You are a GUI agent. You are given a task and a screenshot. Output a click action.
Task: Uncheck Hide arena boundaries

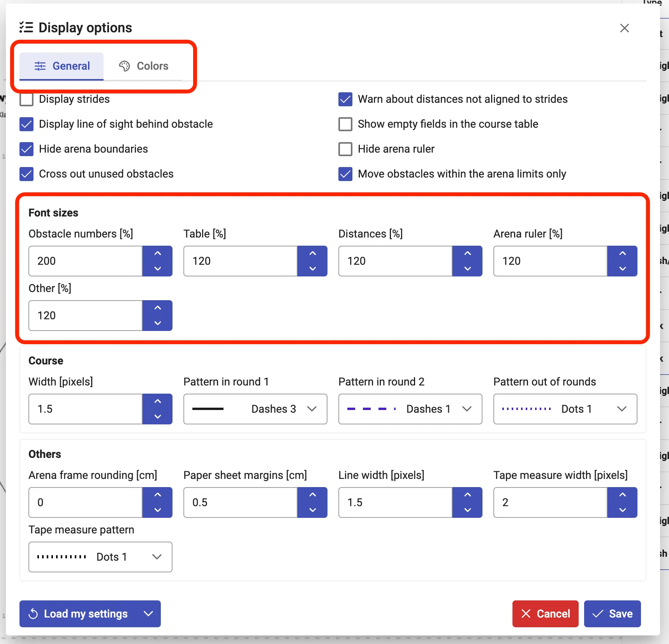coord(26,149)
